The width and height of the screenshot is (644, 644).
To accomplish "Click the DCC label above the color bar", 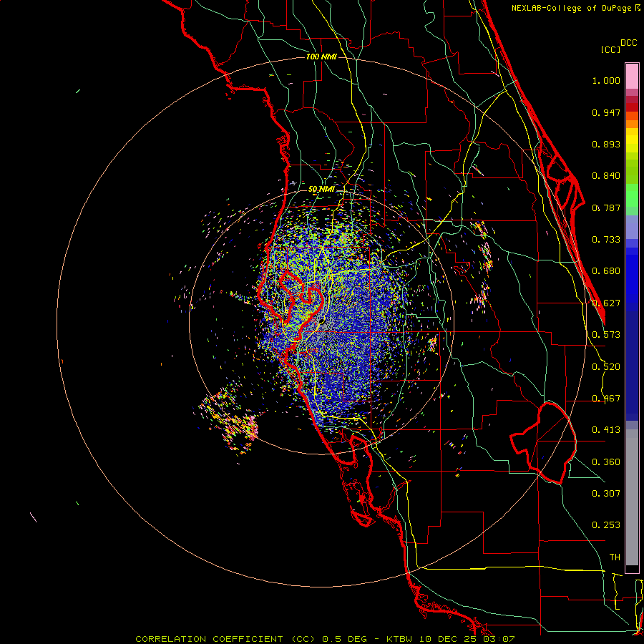I will pyautogui.click(x=628, y=43).
